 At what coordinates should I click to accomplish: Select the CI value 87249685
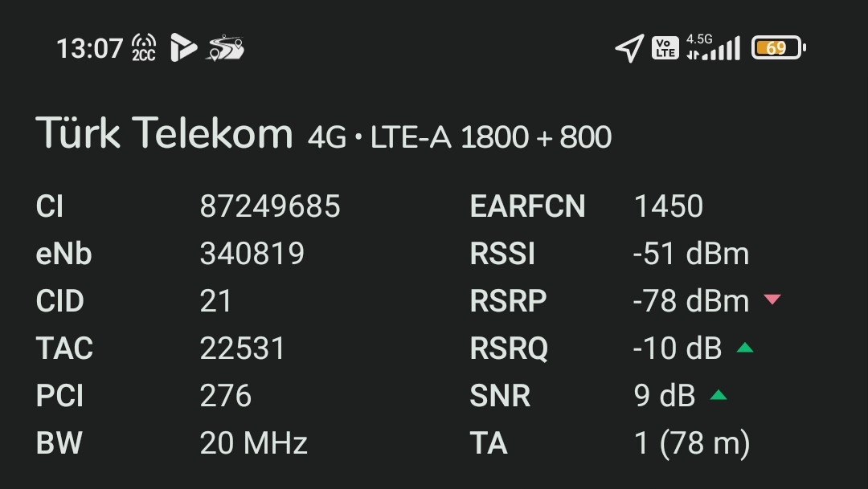269,206
